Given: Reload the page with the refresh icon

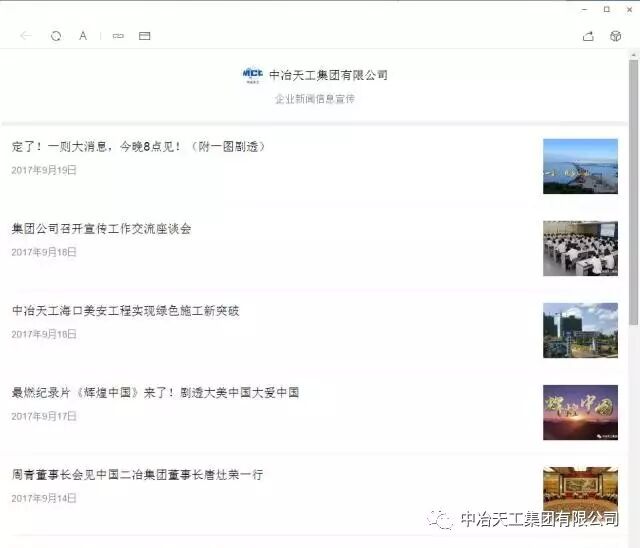Looking at the screenshot, I should point(56,36).
